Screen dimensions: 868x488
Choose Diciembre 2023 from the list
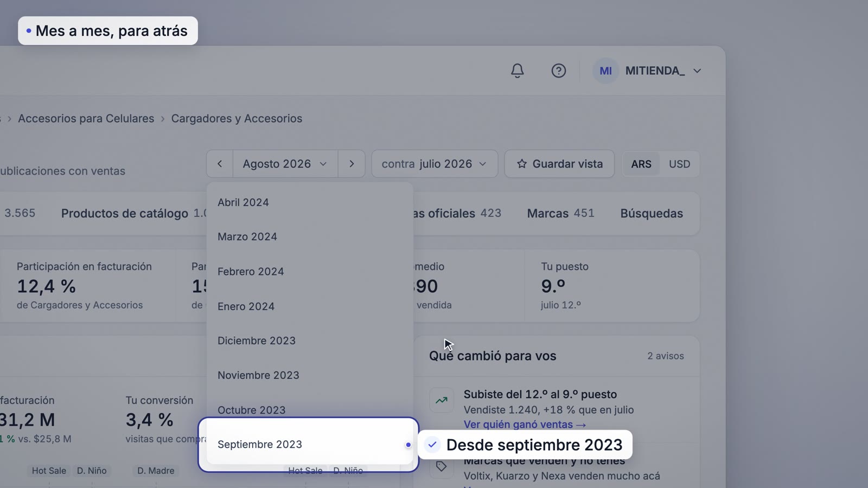click(x=310, y=341)
